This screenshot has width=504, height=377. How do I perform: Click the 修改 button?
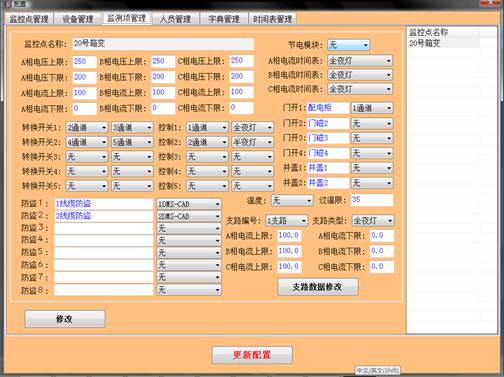tap(65, 319)
